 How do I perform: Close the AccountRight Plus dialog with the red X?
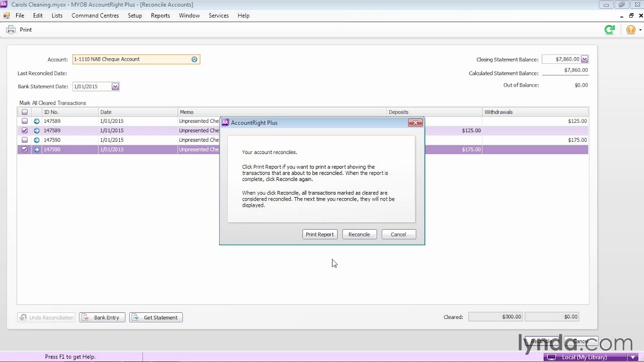[415, 123]
